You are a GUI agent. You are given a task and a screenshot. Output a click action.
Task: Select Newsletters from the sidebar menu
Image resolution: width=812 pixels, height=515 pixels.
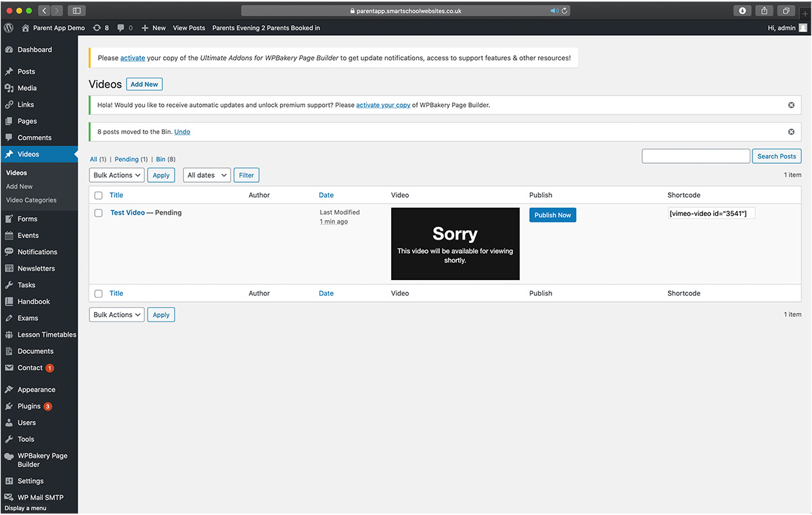[x=36, y=269]
